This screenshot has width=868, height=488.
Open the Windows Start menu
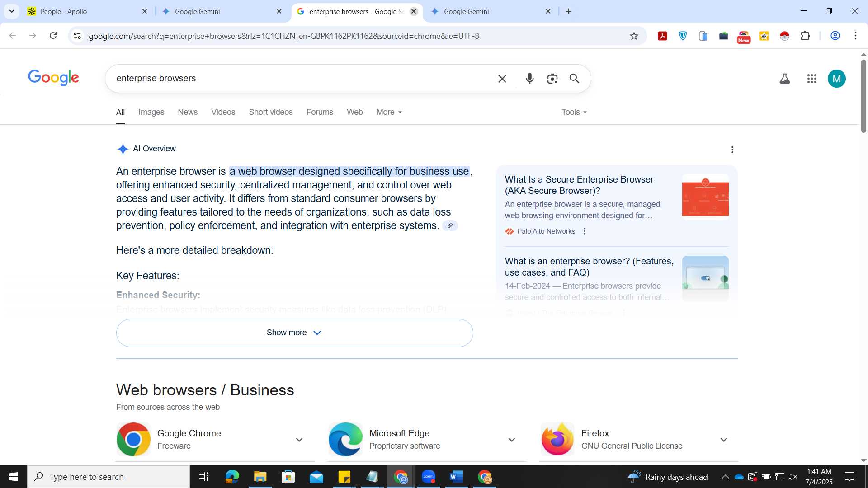point(14,477)
